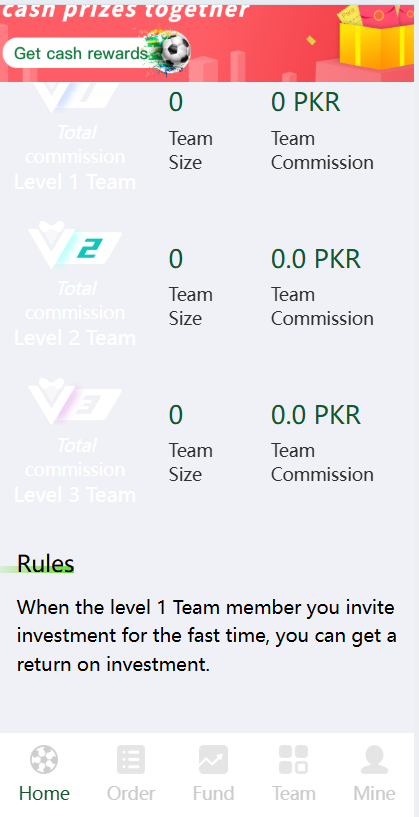419x817 pixels.
Task: Open the Mine profile icon
Action: click(x=374, y=759)
